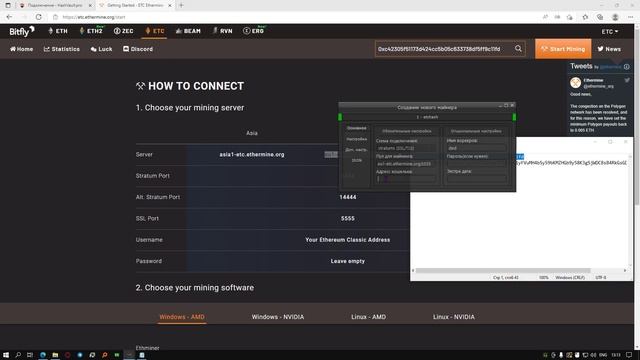Click the worker name field in miner dialog
This screenshot has height=360, width=640.
click(476, 148)
